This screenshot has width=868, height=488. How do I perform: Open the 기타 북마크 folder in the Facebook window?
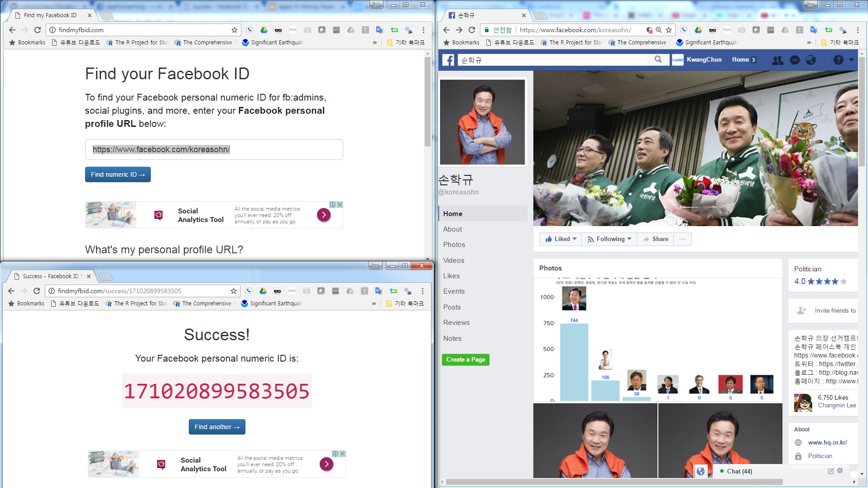[840, 43]
